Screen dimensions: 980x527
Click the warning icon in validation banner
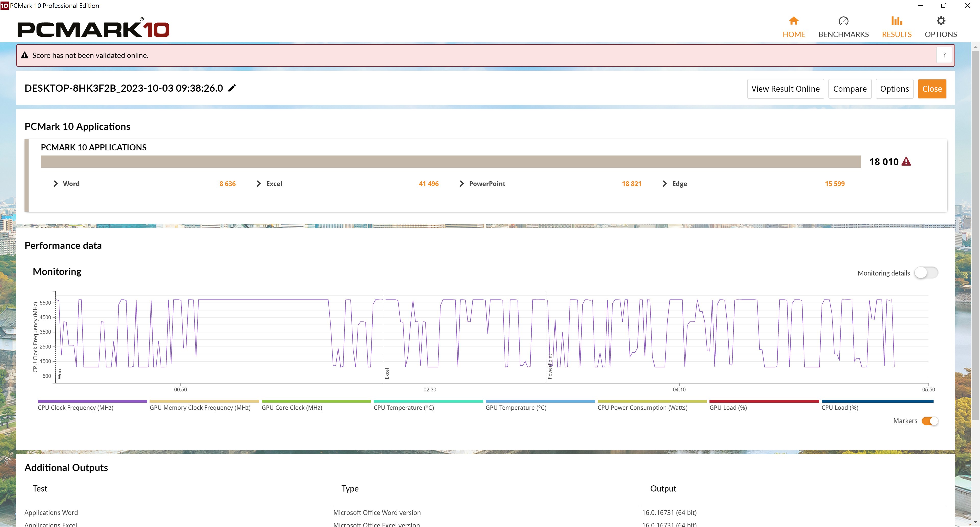point(25,55)
